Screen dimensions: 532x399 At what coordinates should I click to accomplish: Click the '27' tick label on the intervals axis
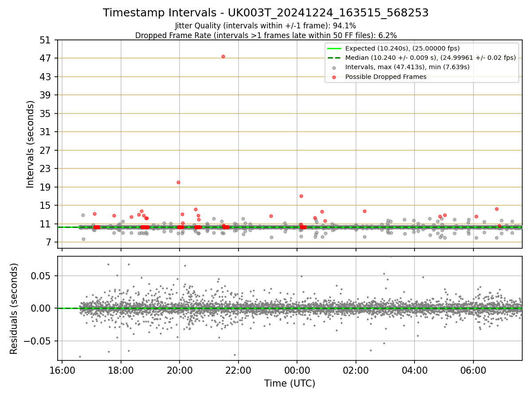coord(45,150)
